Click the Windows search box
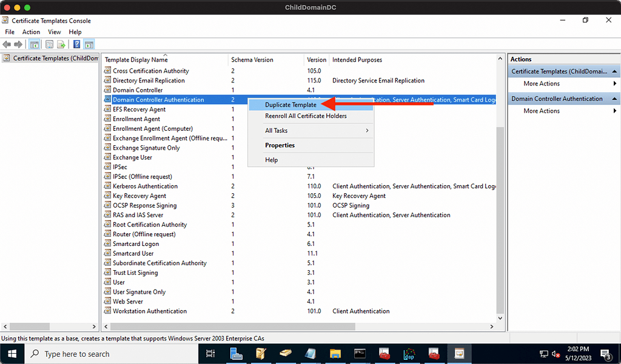The width and height of the screenshot is (621, 364). click(112, 354)
